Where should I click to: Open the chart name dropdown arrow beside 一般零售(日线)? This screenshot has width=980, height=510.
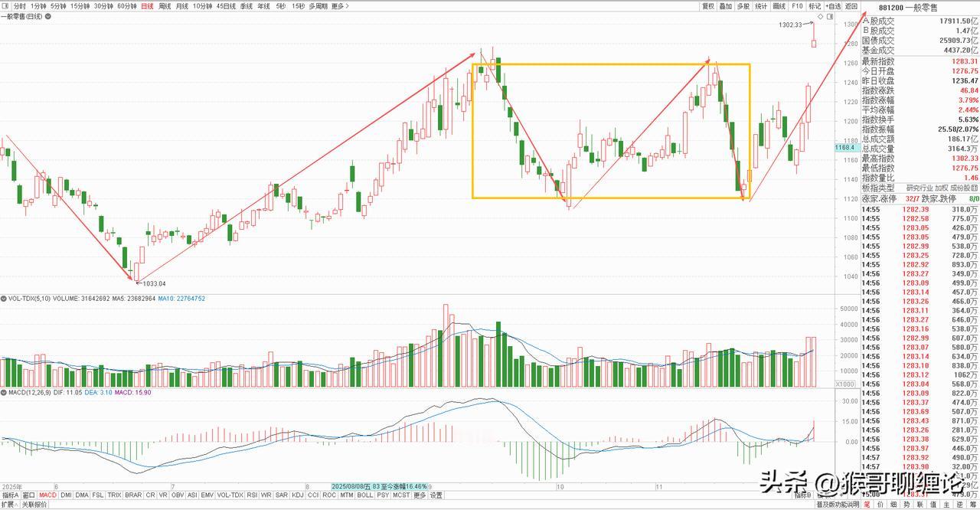click(x=48, y=17)
